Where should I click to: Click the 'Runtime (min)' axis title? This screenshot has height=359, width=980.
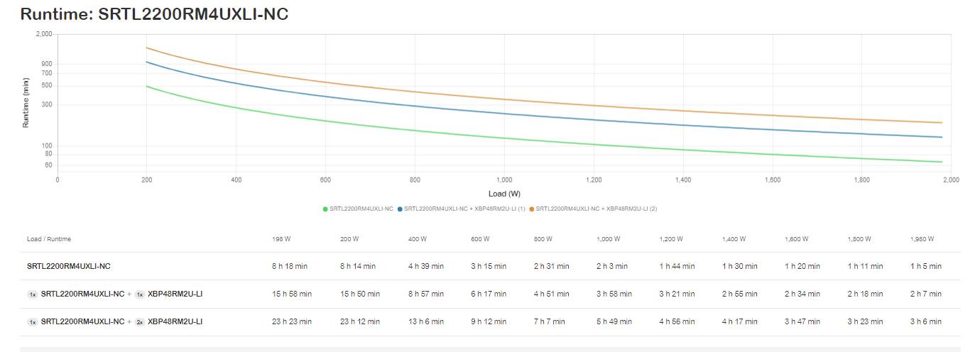[26, 102]
